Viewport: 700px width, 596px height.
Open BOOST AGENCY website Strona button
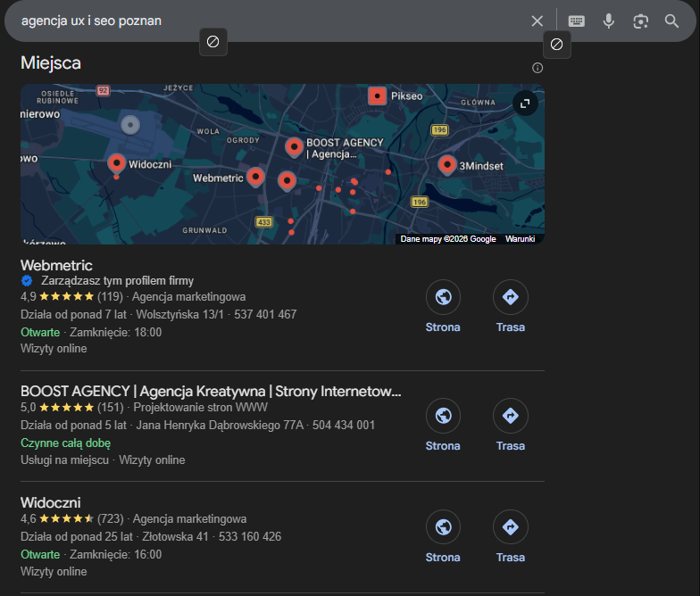click(443, 416)
